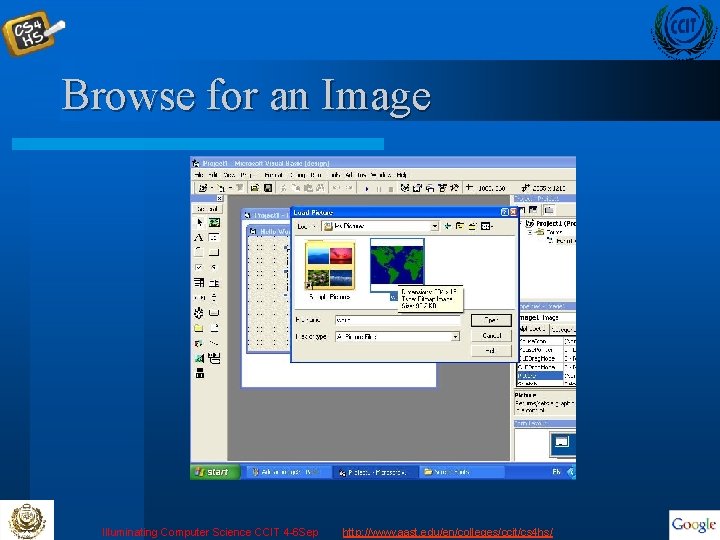The width and height of the screenshot is (720, 540).
Task: Select the Timer control in the toolbox
Action: click(x=199, y=313)
